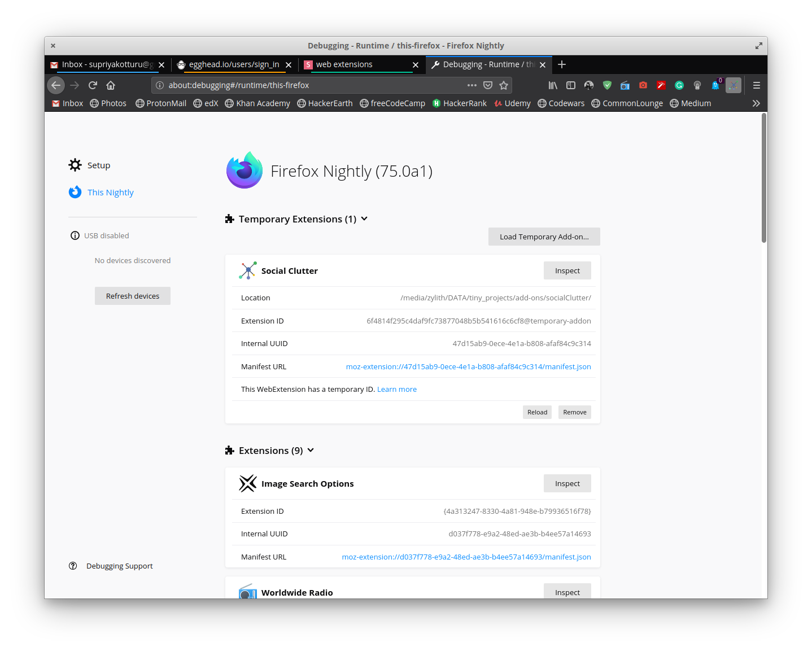The height and width of the screenshot is (651, 812).
Task: Open the CommonLounge bookmark
Action: [x=627, y=103]
